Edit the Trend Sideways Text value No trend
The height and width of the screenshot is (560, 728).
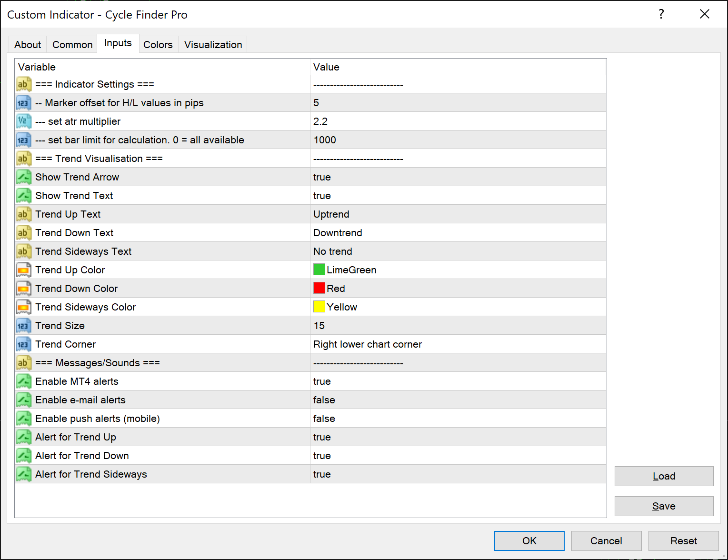[458, 251]
